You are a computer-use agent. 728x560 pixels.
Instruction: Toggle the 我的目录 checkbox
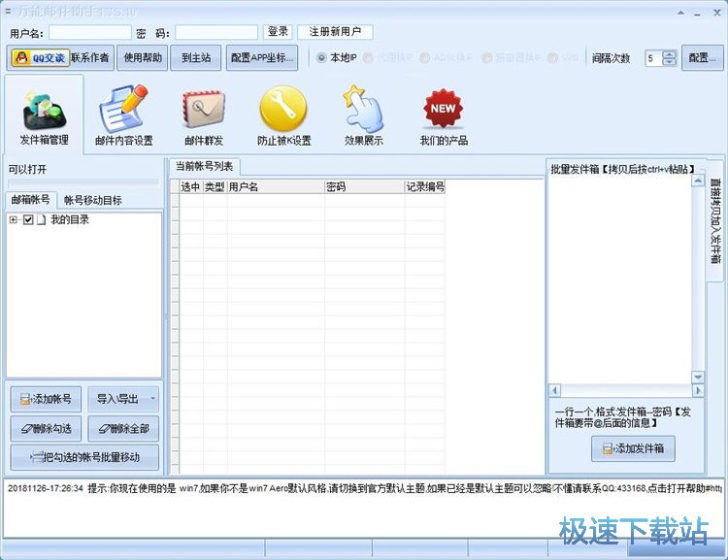[28, 219]
